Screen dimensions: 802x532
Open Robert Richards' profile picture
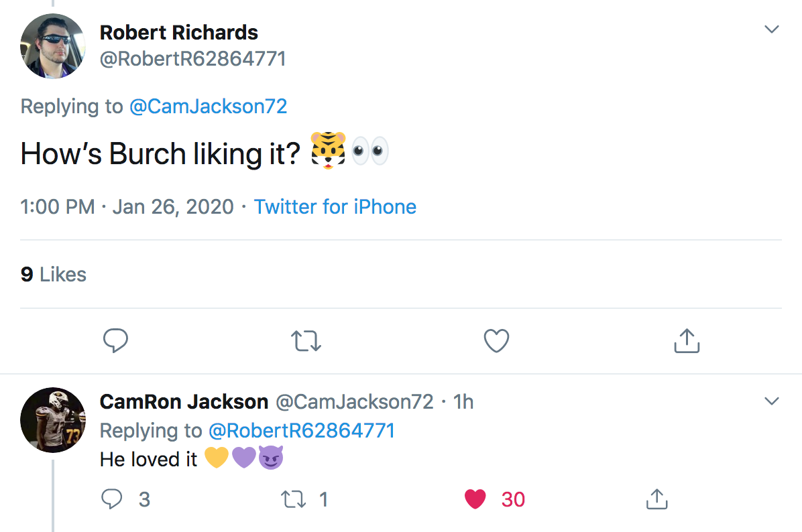[53, 46]
